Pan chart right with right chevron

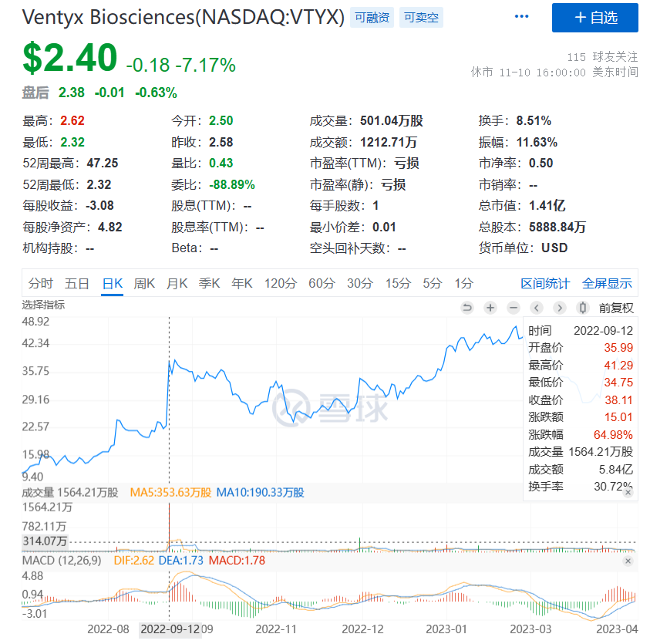(x=560, y=308)
